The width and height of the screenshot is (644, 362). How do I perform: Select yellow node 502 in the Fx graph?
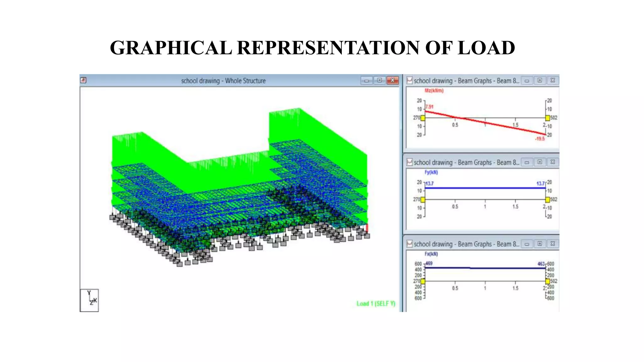coord(547,281)
